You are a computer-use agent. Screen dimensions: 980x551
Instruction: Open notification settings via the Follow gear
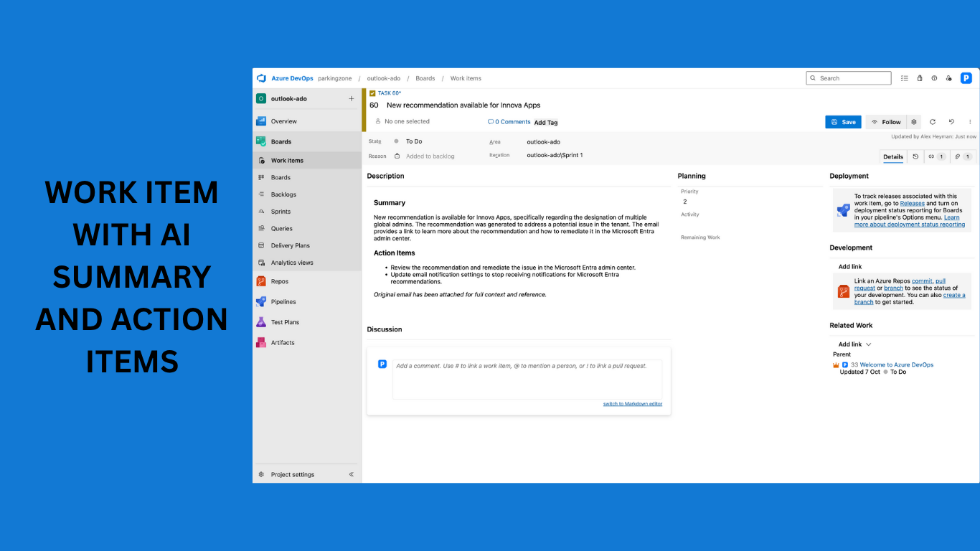tap(913, 121)
